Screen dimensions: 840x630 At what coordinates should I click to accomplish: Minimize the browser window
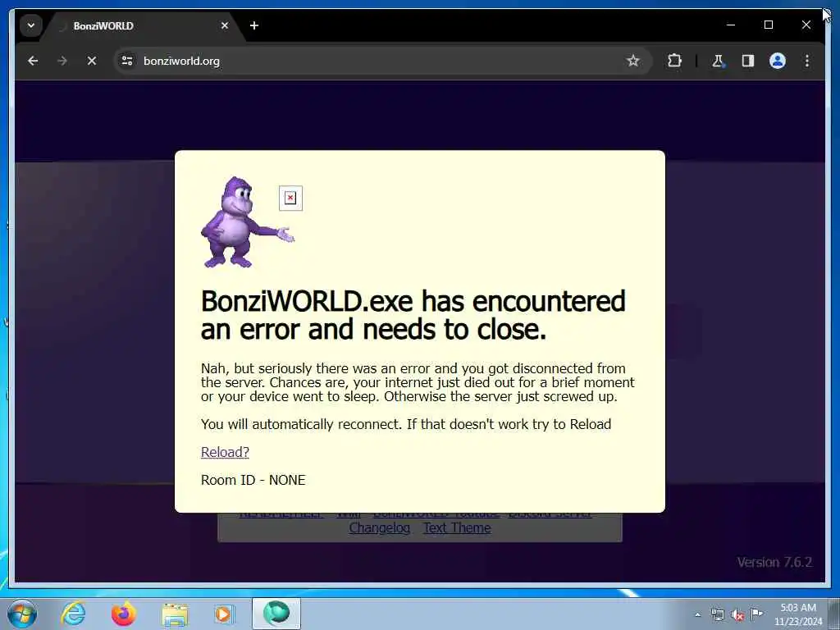point(731,25)
